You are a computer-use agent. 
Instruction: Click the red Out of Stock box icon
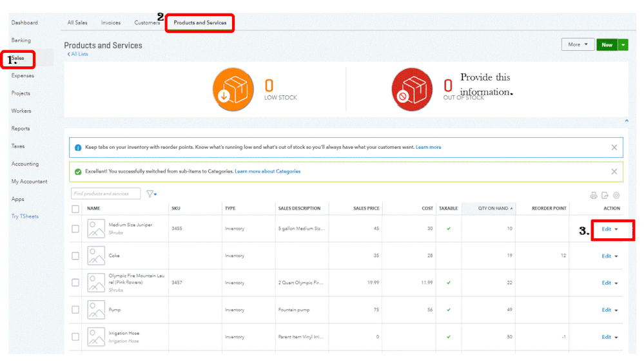[412, 90]
